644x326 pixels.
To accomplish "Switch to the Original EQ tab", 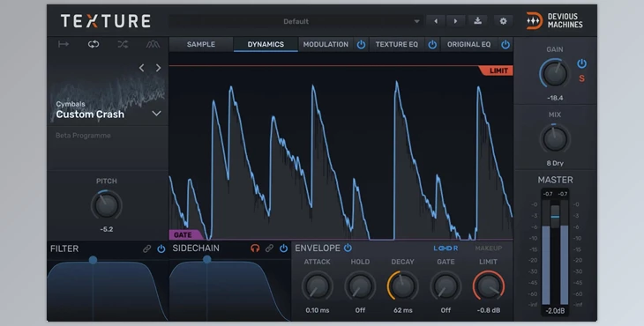I will point(468,44).
